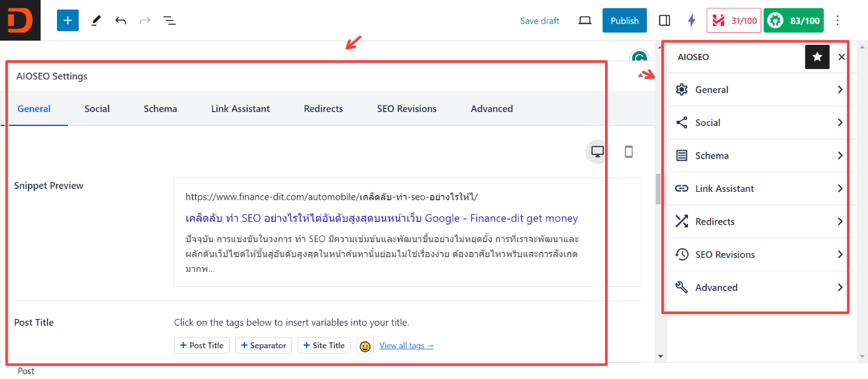This screenshot has width=868, height=379.
Task: Click the site logo icon
Action: pyautogui.click(x=20, y=20)
